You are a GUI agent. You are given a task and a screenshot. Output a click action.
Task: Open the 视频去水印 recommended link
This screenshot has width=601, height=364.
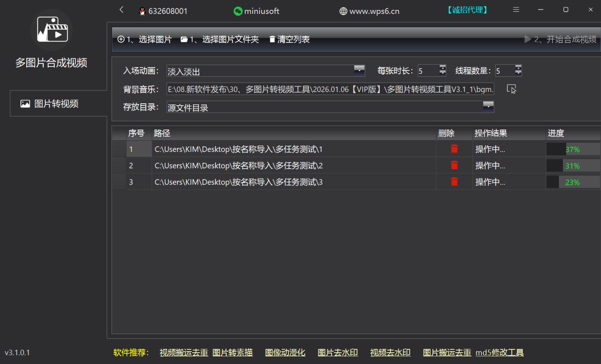[x=390, y=352]
